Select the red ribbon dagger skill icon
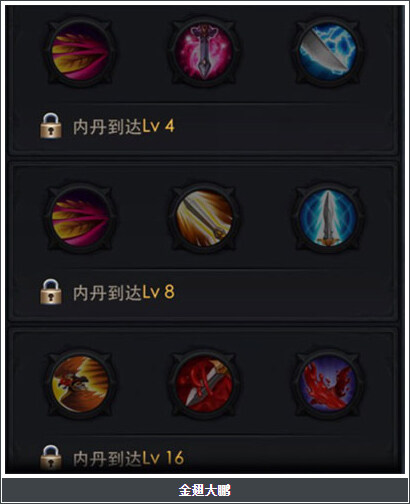The height and width of the screenshot is (504, 410). coord(204,384)
